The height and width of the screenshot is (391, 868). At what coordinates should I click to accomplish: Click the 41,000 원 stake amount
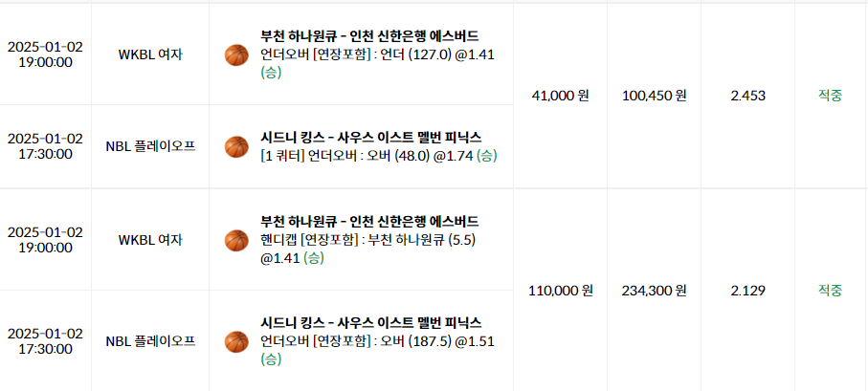560,96
